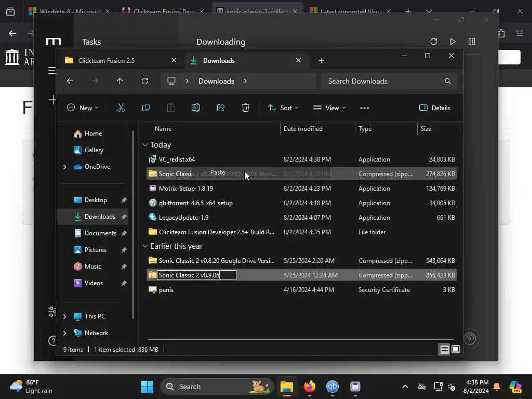The width and height of the screenshot is (532, 399).
Task: Toggle the Details pane
Action: point(435,108)
